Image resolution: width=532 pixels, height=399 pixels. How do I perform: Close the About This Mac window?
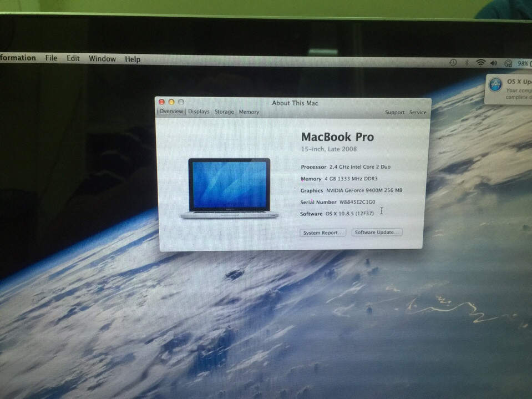(x=162, y=102)
